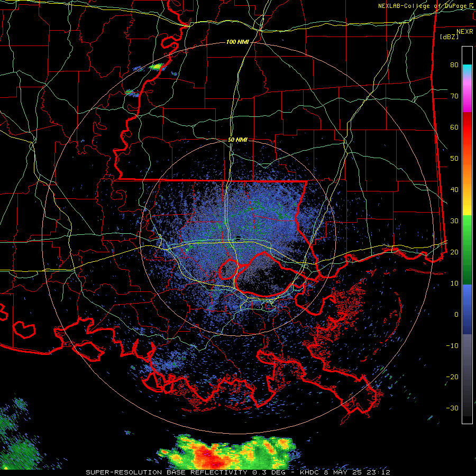Click the cyan segment of the color bar
The image size is (476, 476).
point(467,69)
